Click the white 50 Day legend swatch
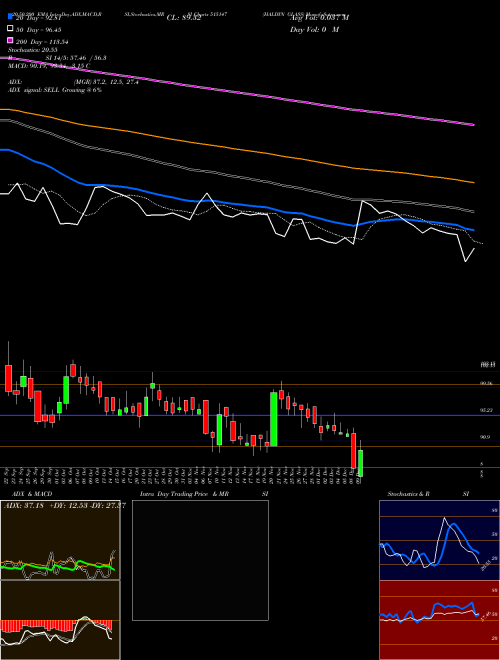The width and height of the screenshot is (500, 660). point(10,29)
